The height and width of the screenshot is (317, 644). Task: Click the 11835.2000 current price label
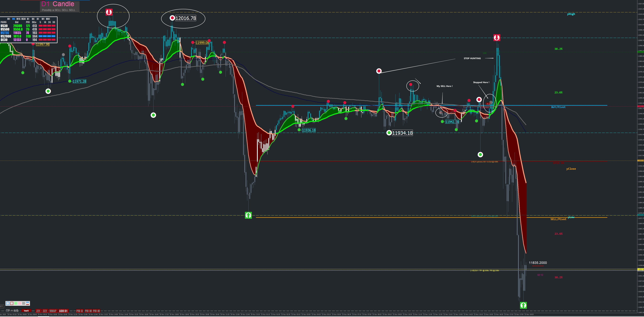(x=538, y=263)
